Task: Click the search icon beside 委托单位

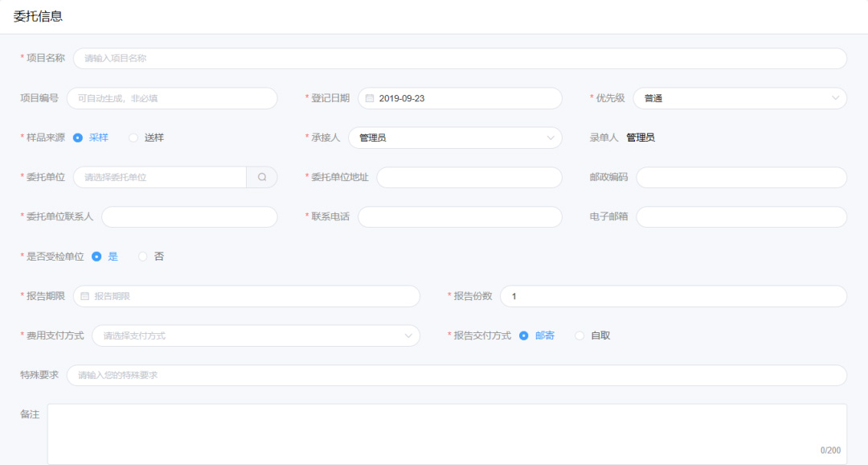Action: [262, 177]
